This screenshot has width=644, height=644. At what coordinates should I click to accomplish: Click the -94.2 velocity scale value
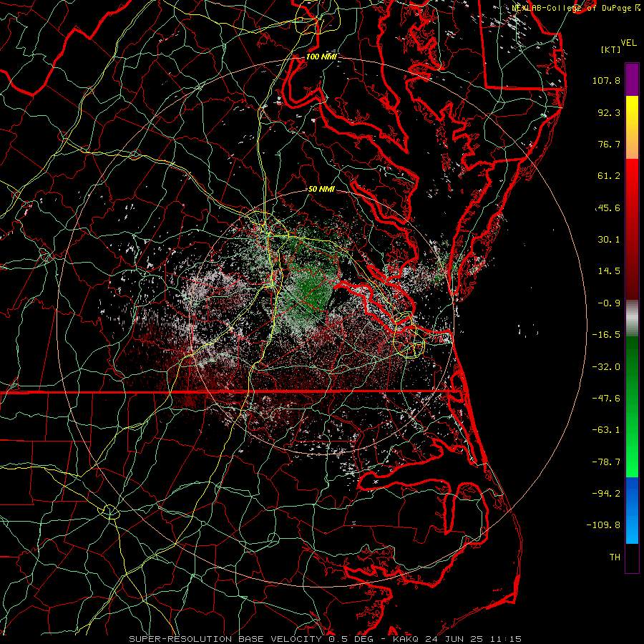(606, 493)
